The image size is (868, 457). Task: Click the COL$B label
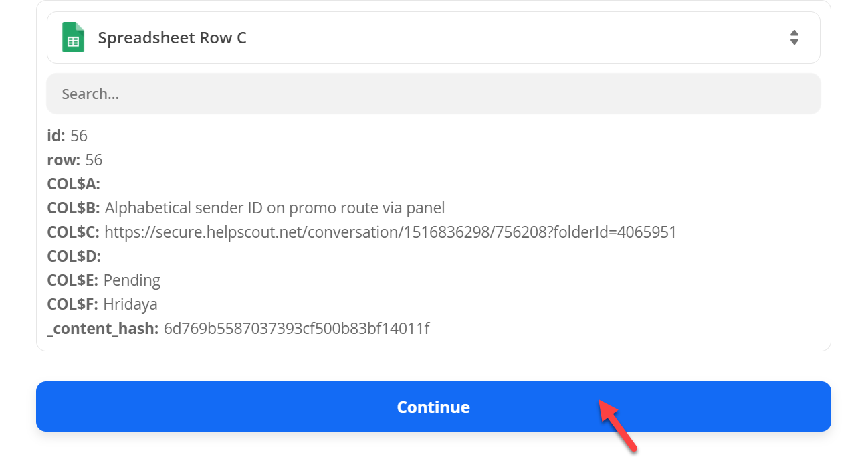[x=74, y=208]
